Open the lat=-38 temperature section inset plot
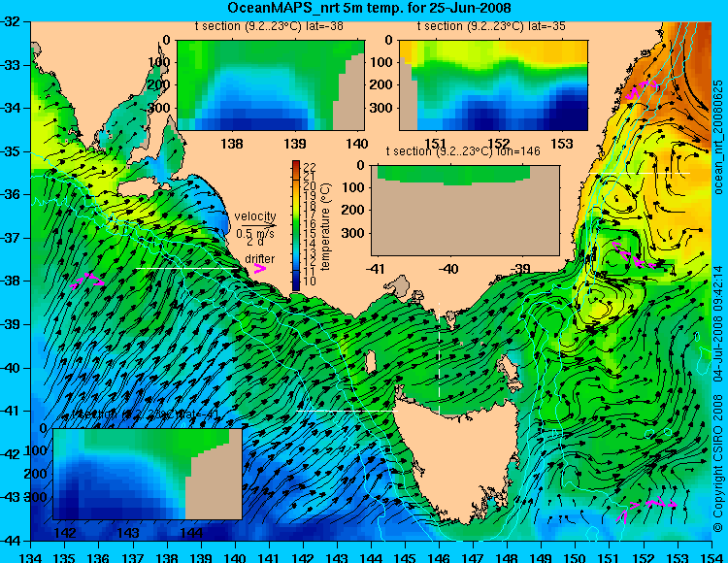The image size is (728, 563). [271, 85]
